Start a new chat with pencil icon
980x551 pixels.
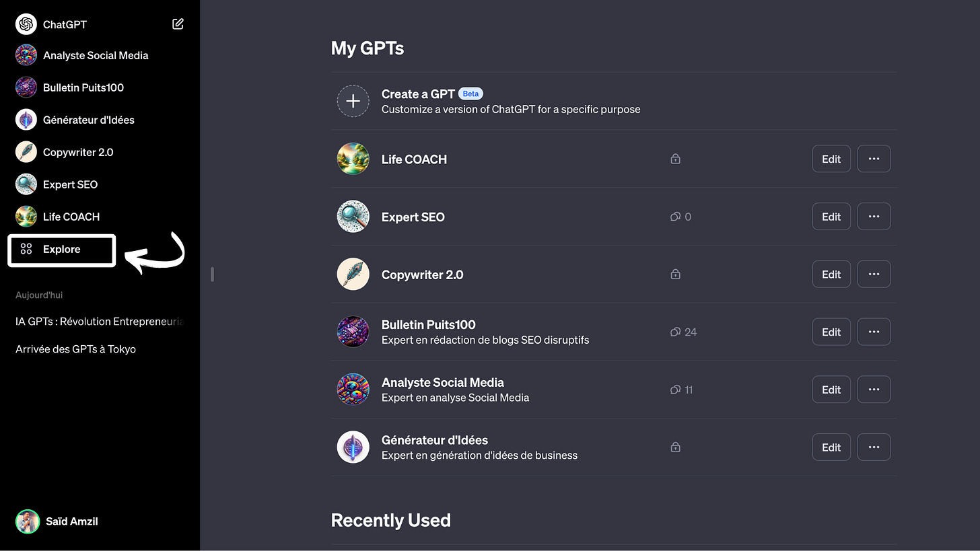coord(178,24)
